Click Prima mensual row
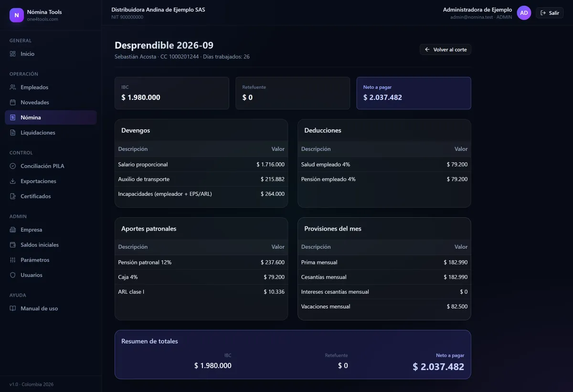 (x=384, y=262)
